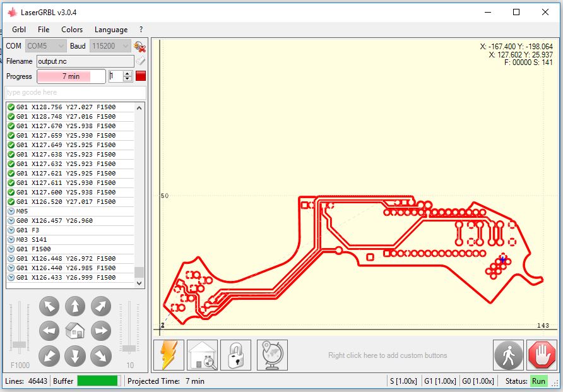Click the lightning bolt reset button

[x=169, y=355]
